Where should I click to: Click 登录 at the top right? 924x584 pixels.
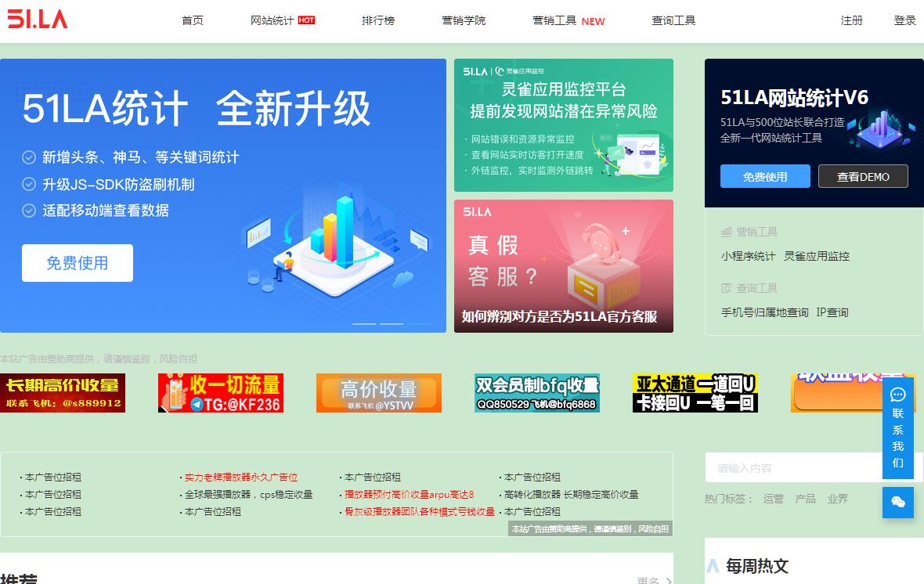(x=904, y=20)
